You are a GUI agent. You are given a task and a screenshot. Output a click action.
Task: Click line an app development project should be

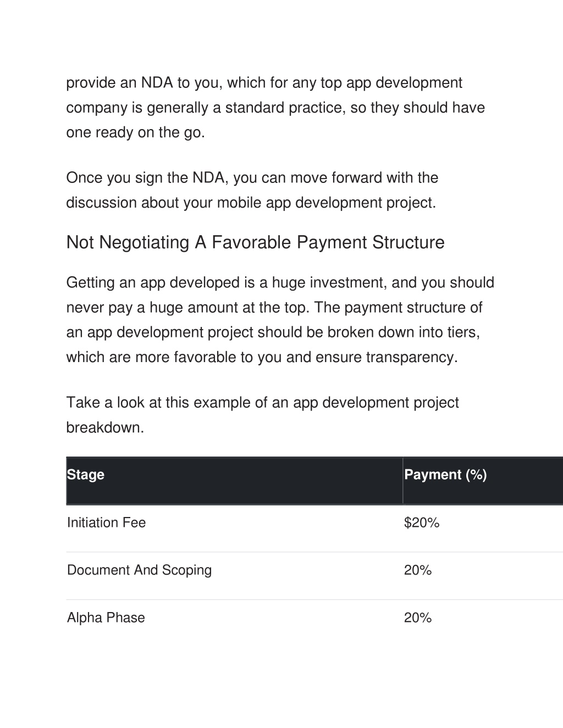(273, 332)
